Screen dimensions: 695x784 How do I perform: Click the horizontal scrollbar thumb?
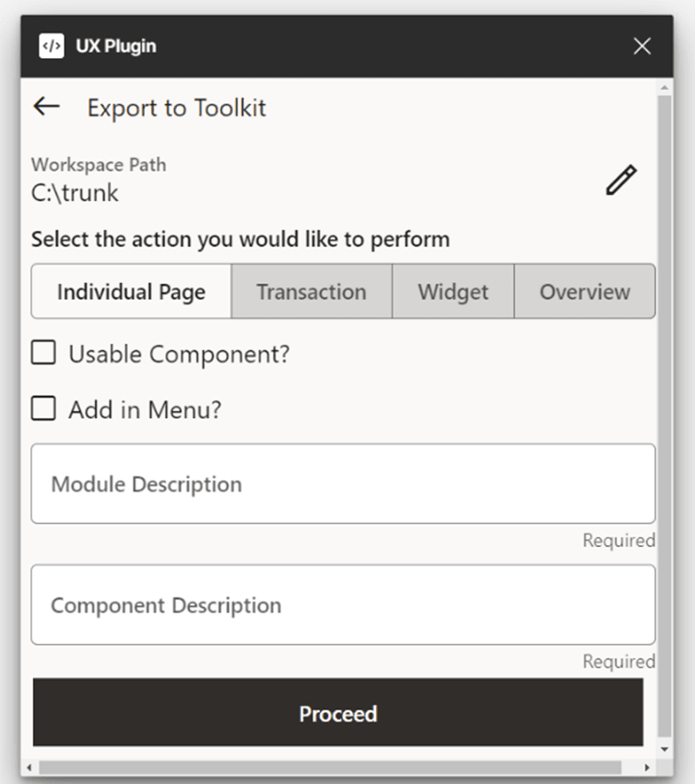tap(330, 767)
